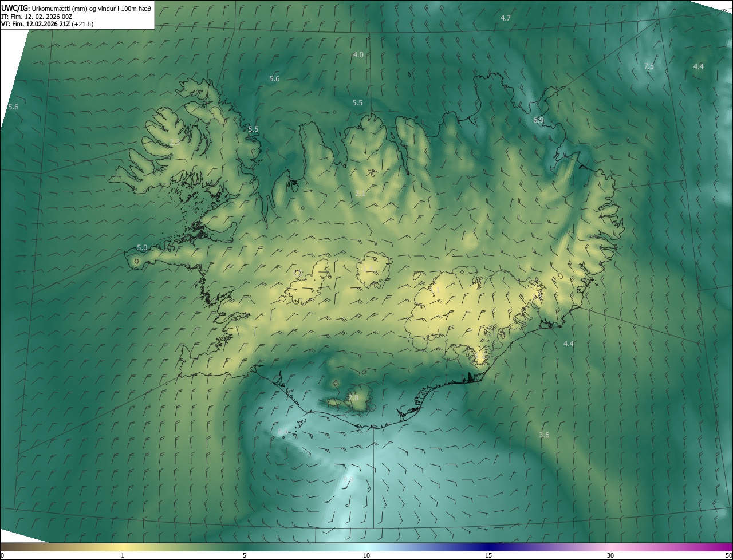Click the 'IT: Fim. 12. 02. 2026 00Z' line
The width and height of the screenshot is (733, 560).
(x=37, y=16)
